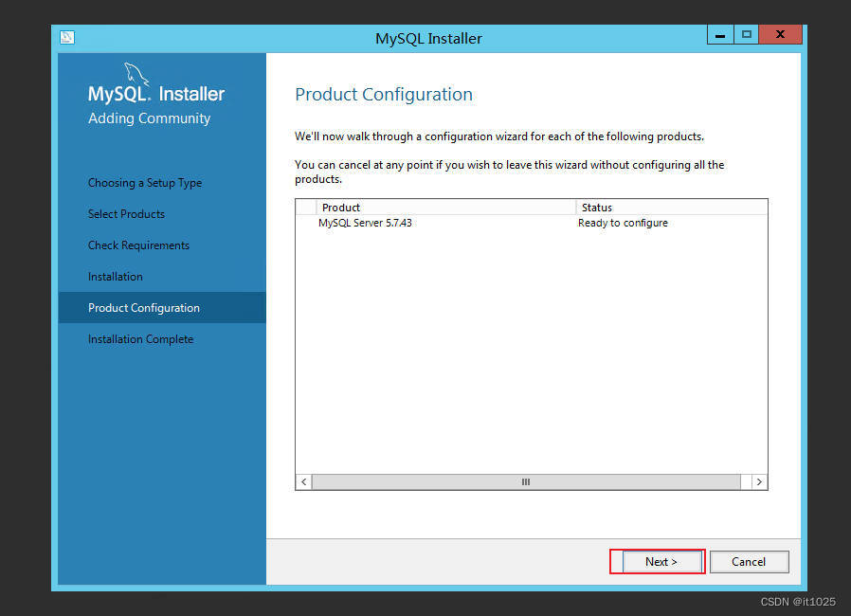Click the horizontal scrollbar thumb
The height and width of the screenshot is (616, 851).
[x=525, y=481]
